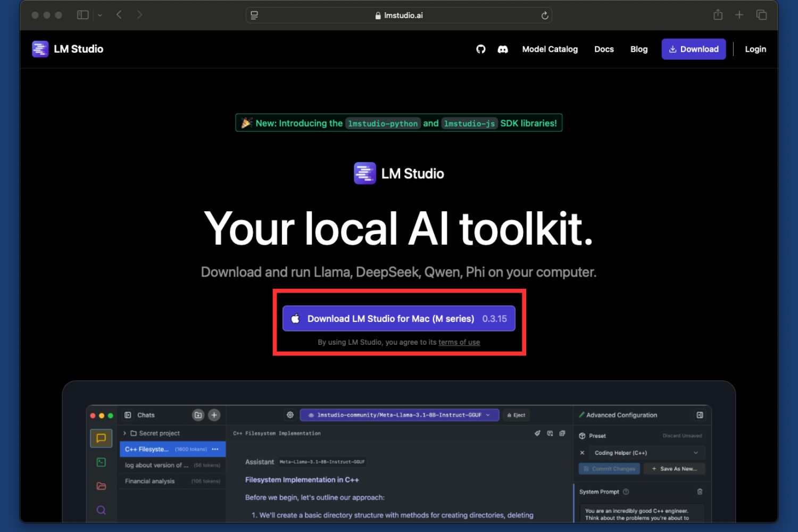The width and height of the screenshot is (798, 532).
Task: Click the 'Filesystem Implementation in C++' heading
Action: click(x=302, y=480)
